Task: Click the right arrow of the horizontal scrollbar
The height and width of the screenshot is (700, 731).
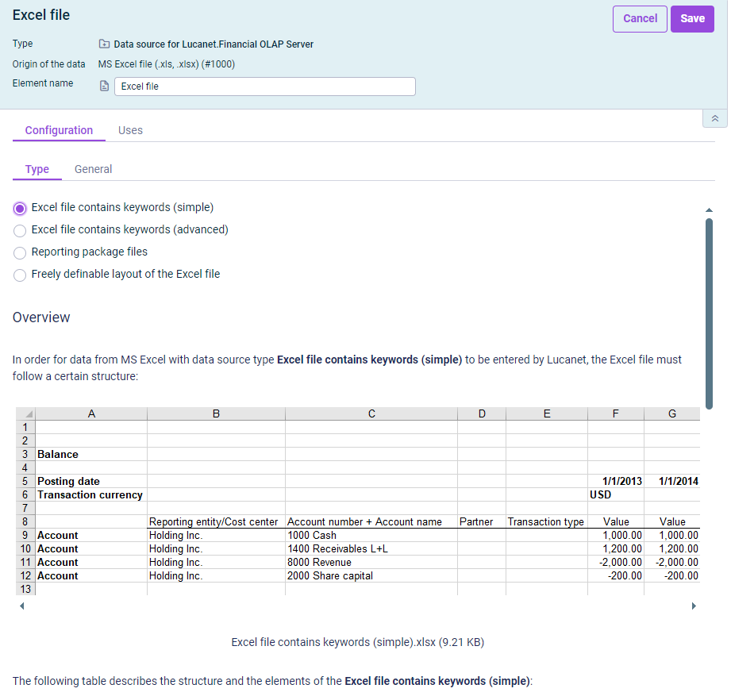Action: (694, 606)
